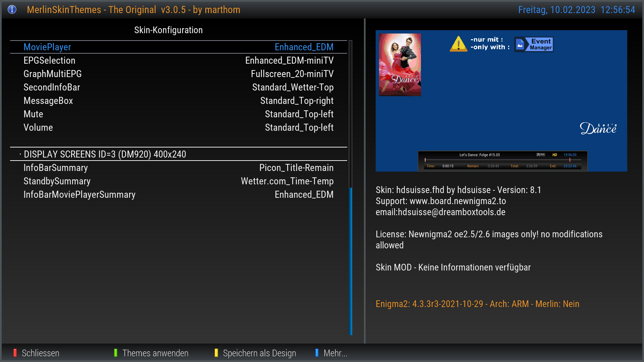The height and width of the screenshot is (362, 644).
Task: Click the green Themes anwenden indicator
Action: 115,353
